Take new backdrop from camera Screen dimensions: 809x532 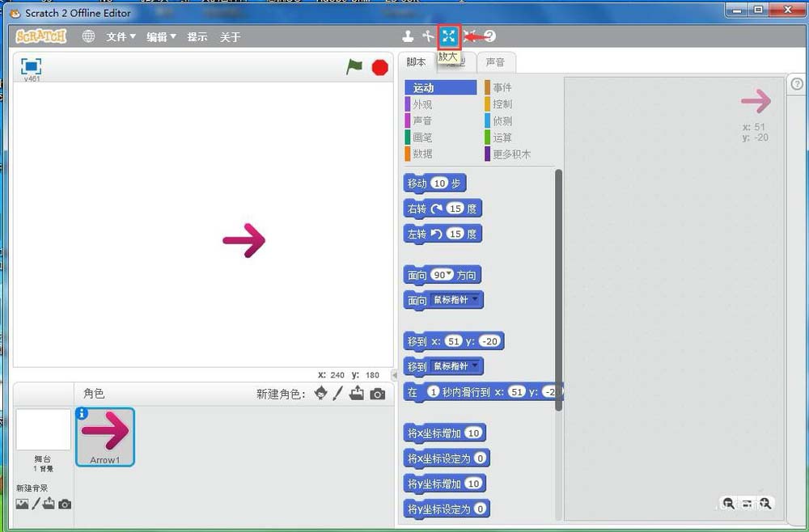[x=65, y=505]
